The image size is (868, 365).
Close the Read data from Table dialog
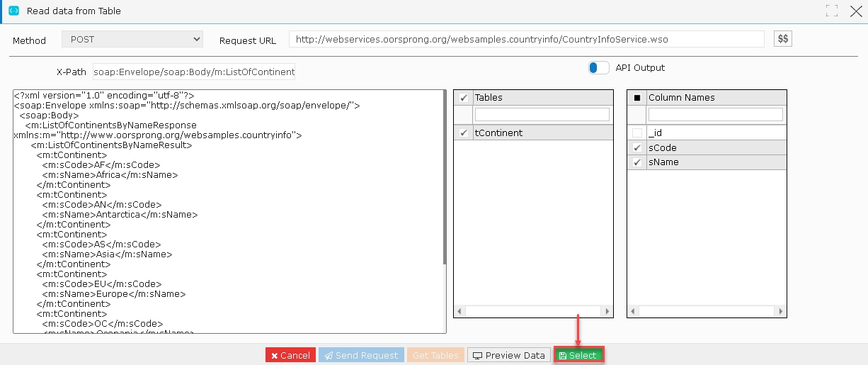855,11
